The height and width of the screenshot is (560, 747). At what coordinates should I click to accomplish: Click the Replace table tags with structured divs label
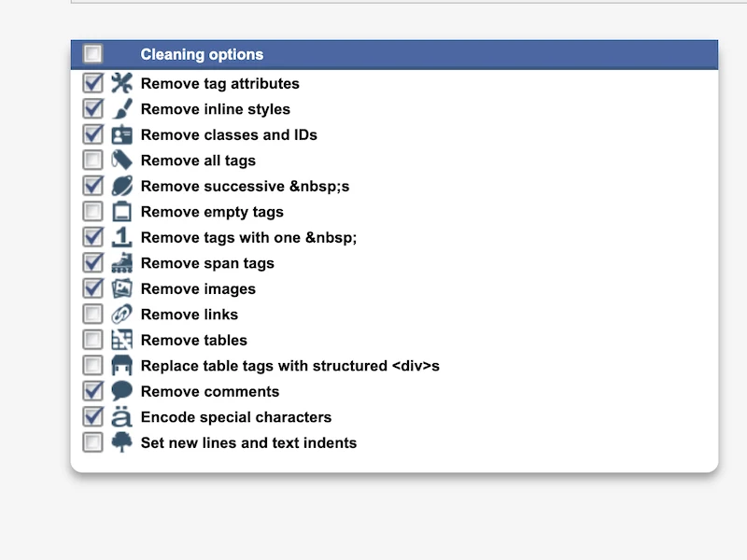pos(289,366)
